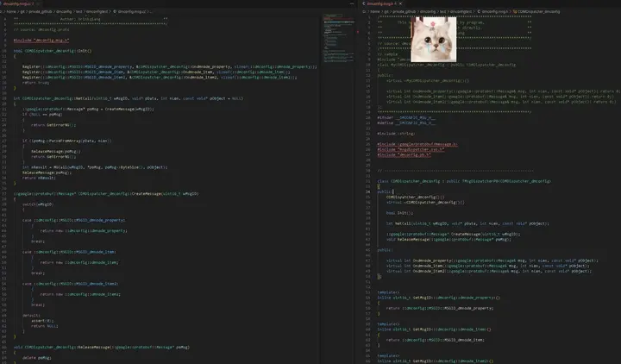Click the C file icon before dmconfig.msg.h breadcrumb
Screen dimensions: 621x364
tap(479, 12)
